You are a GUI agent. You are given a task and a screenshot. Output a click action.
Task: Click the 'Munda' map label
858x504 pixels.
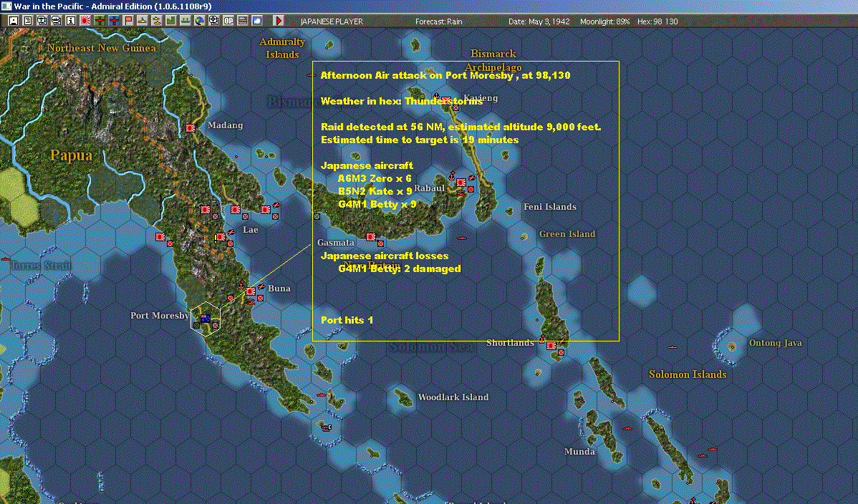tap(579, 452)
